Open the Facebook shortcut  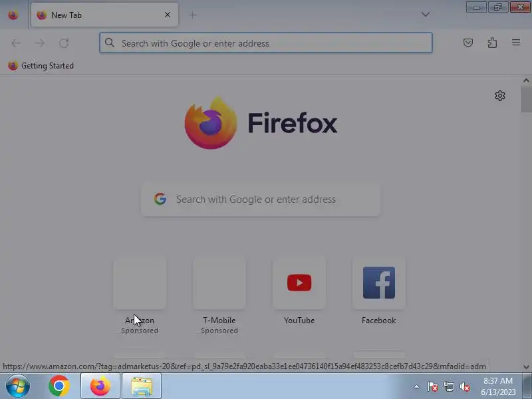[379, 283]
